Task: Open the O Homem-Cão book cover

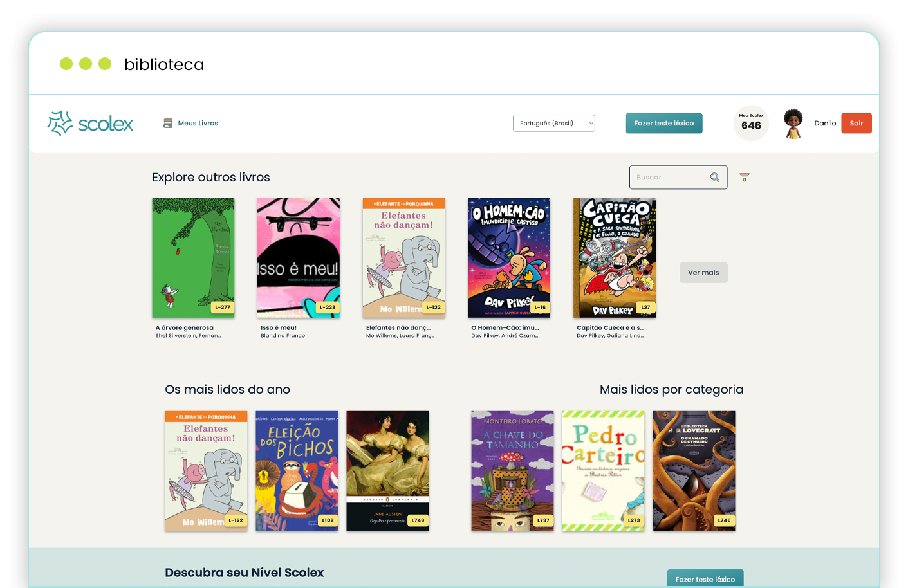Action: (x=509, y=257)
